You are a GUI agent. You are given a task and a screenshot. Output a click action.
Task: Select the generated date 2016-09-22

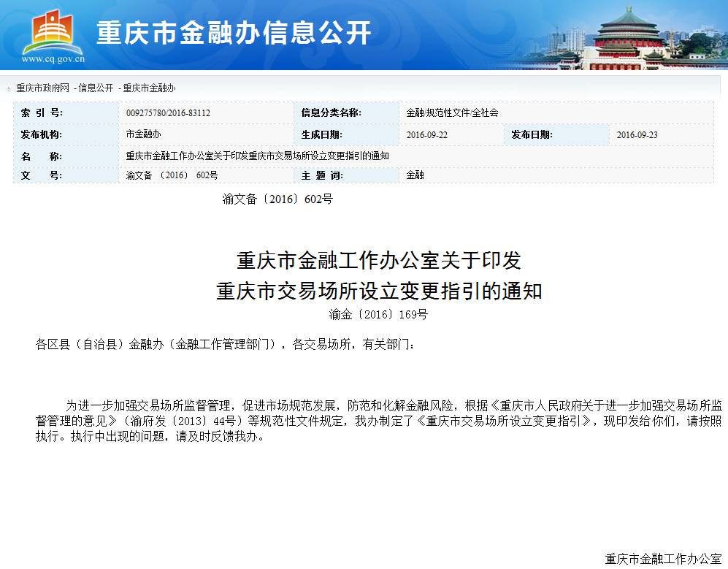(x=426, y=134)
